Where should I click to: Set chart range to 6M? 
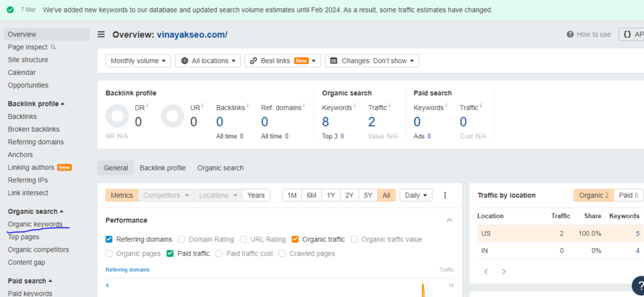(312, 196)
